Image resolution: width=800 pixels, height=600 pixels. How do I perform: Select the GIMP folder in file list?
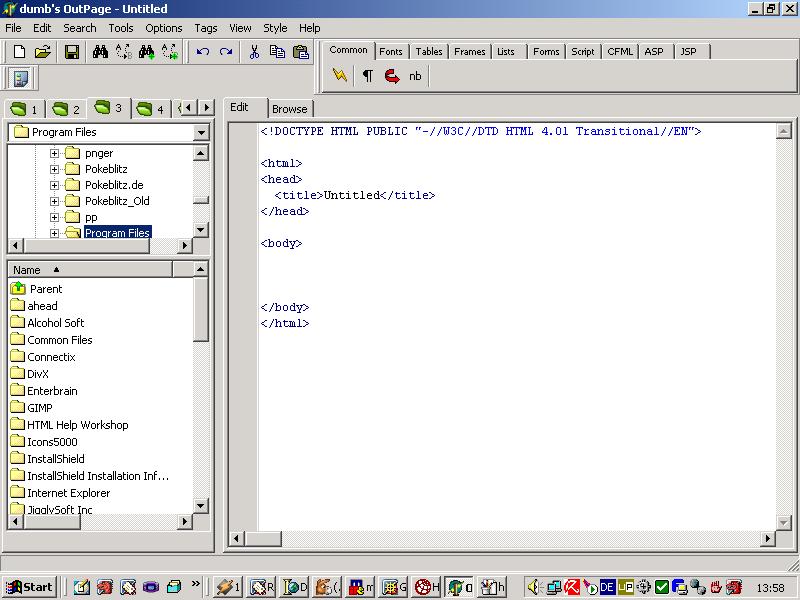pyautogui.click(x=32, y=408)
